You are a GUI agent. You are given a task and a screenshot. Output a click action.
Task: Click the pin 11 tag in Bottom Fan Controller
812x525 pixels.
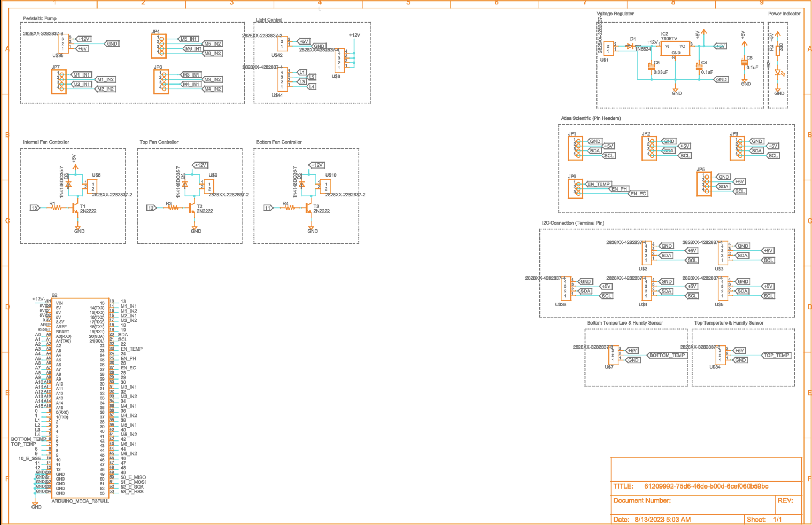(268, 208)
